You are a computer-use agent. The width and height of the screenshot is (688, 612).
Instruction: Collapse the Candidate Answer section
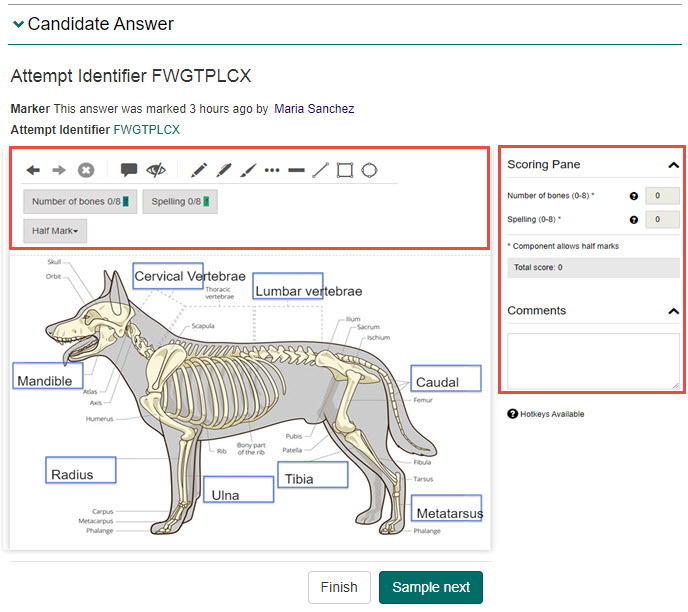pyautogui.click(x=18, y=24)
